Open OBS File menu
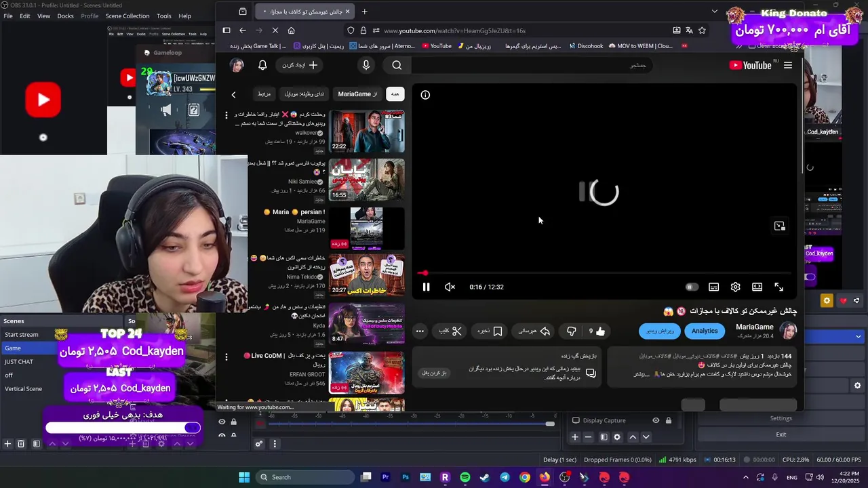 pyautogui.click(x=8, y=16)
